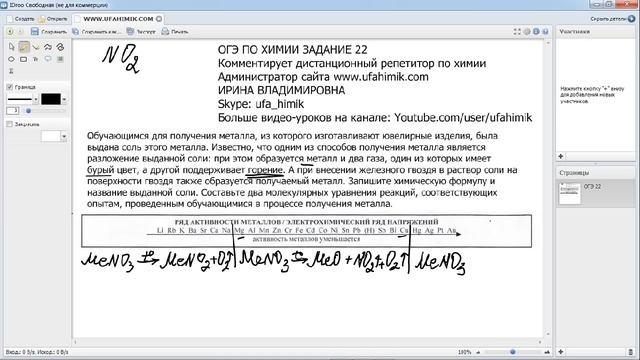
Task: Click Открыть (Open) button
Action: tap(53, 19)
